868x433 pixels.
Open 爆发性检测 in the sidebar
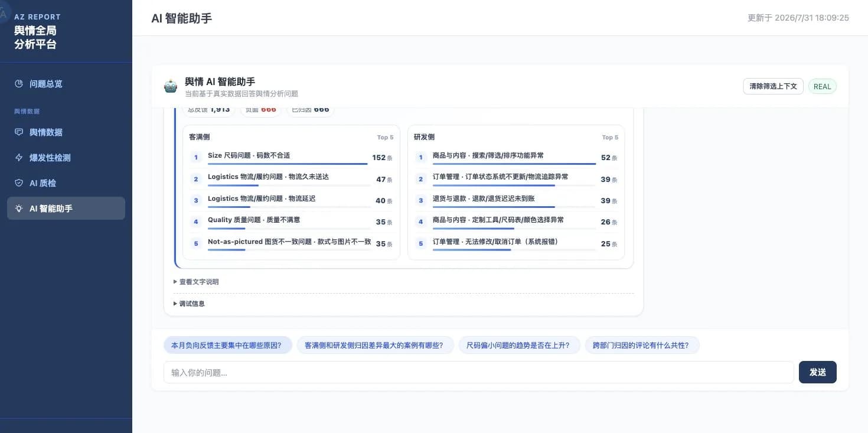(66, 158)
